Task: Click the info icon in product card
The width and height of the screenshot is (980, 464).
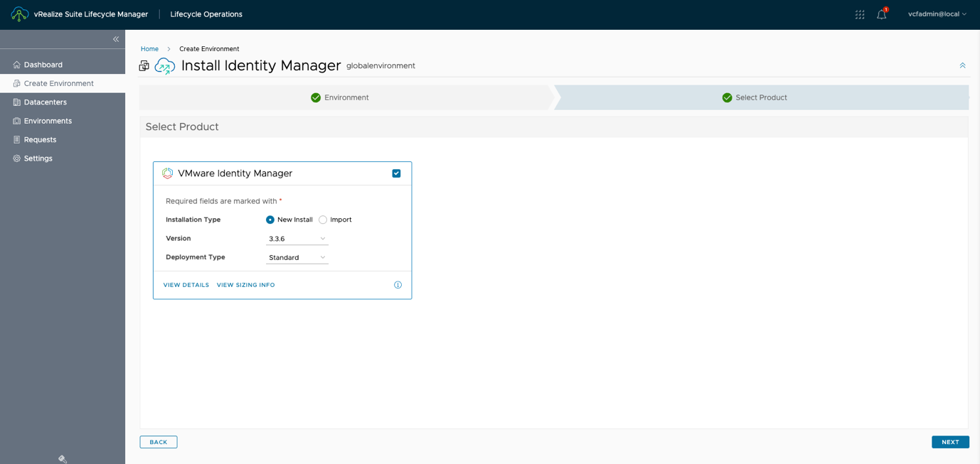Action: (x=398, y=285)
